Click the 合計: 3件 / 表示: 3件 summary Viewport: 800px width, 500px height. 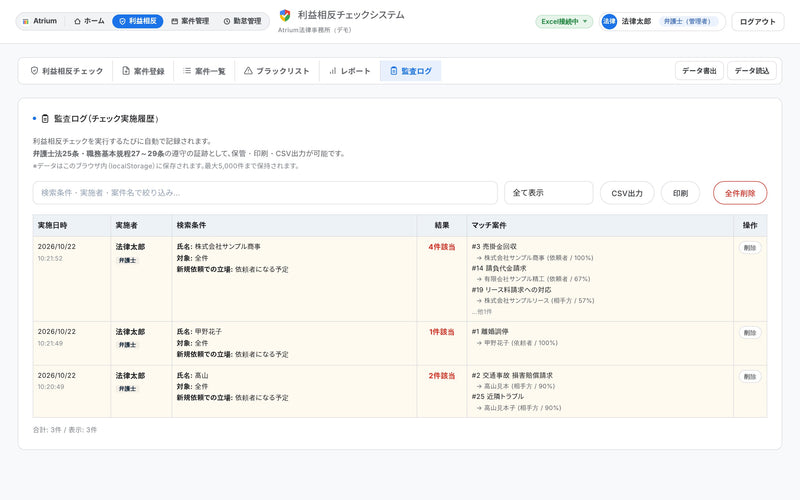65,430
